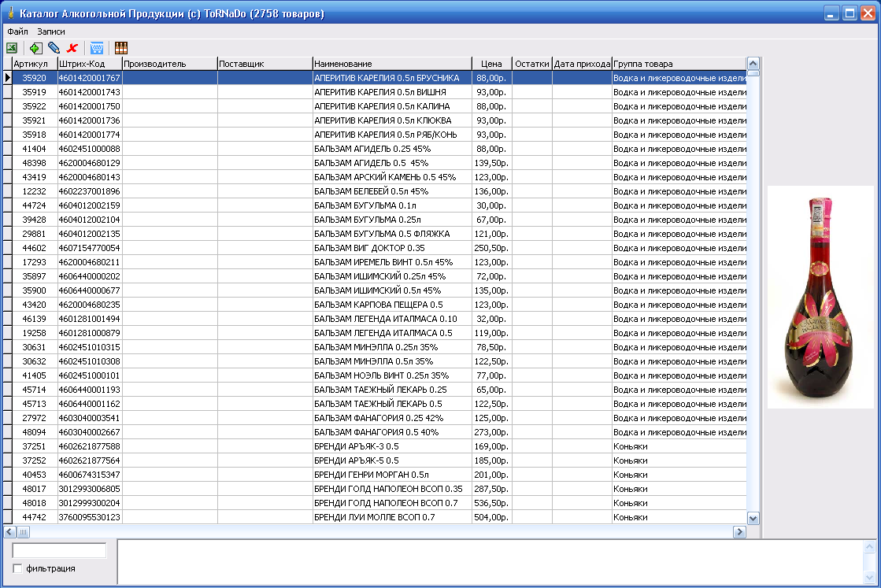881x588 pixels.
Task: Click the red X delete record icon
Action: pyautogui.click(x=72, y=48)
